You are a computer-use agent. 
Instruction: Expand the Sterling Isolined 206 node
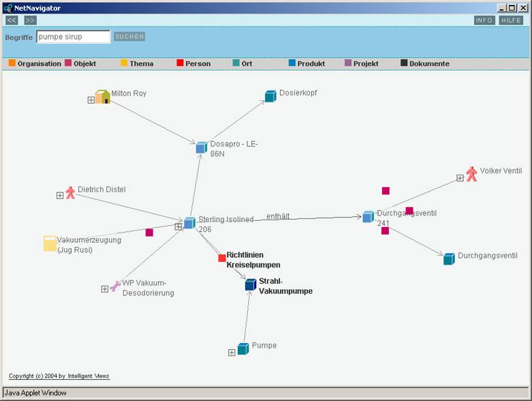(178, 226)
